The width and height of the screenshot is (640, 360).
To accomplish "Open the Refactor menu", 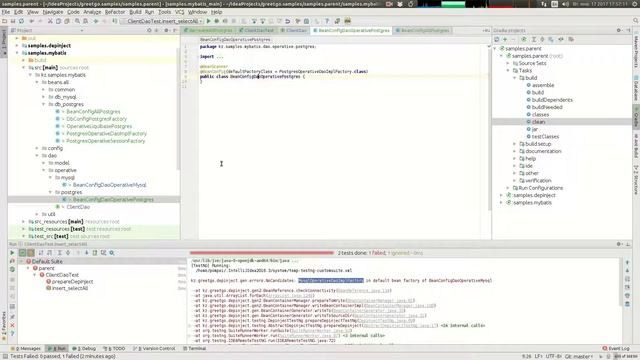I will (115, 12).
